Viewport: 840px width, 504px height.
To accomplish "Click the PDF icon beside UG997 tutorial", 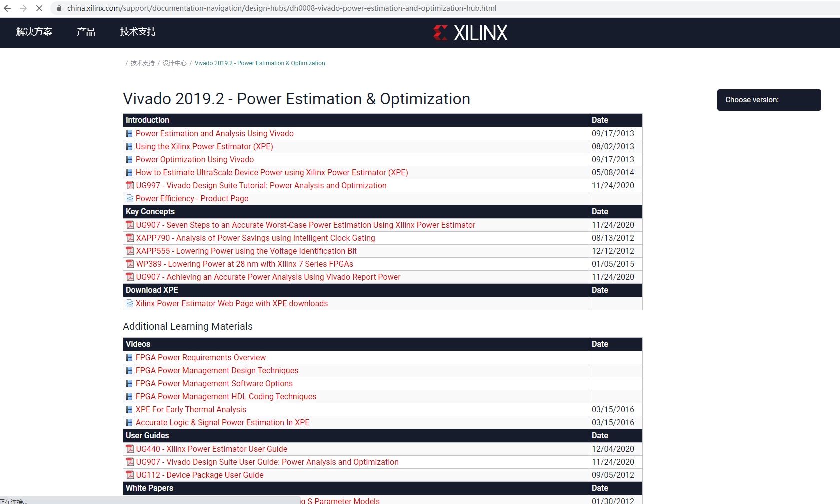I will 130,185.
